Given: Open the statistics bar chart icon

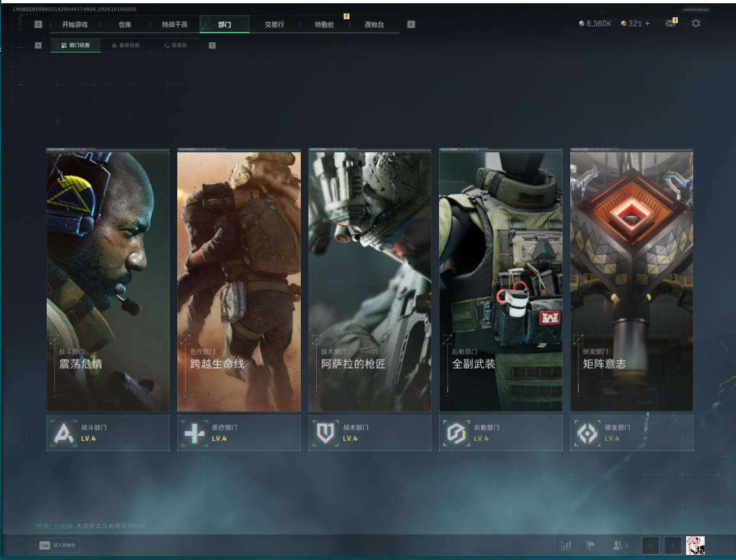Looking at the screenshot, I should tap(566, 545).
